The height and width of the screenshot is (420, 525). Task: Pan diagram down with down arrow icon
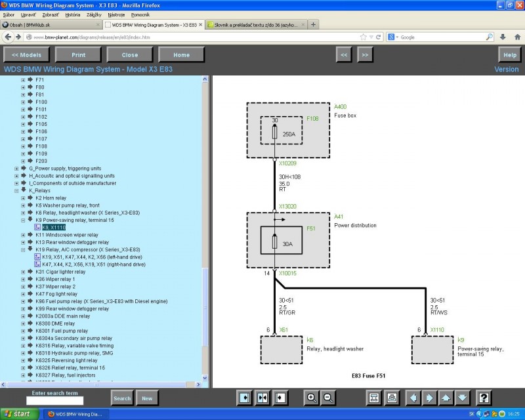click(463, 398)
